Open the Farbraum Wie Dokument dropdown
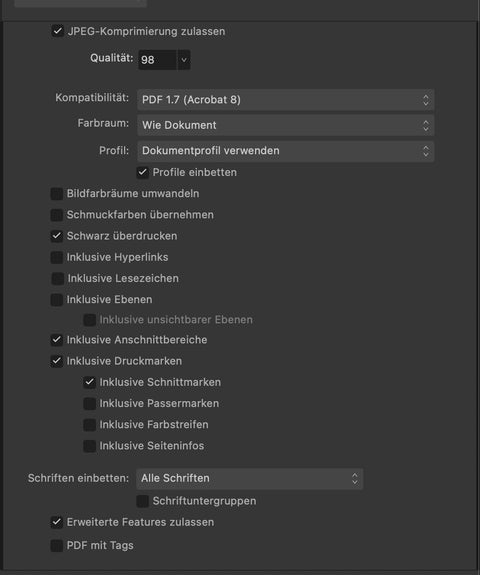The image size is (480, 575). [286, 125]
